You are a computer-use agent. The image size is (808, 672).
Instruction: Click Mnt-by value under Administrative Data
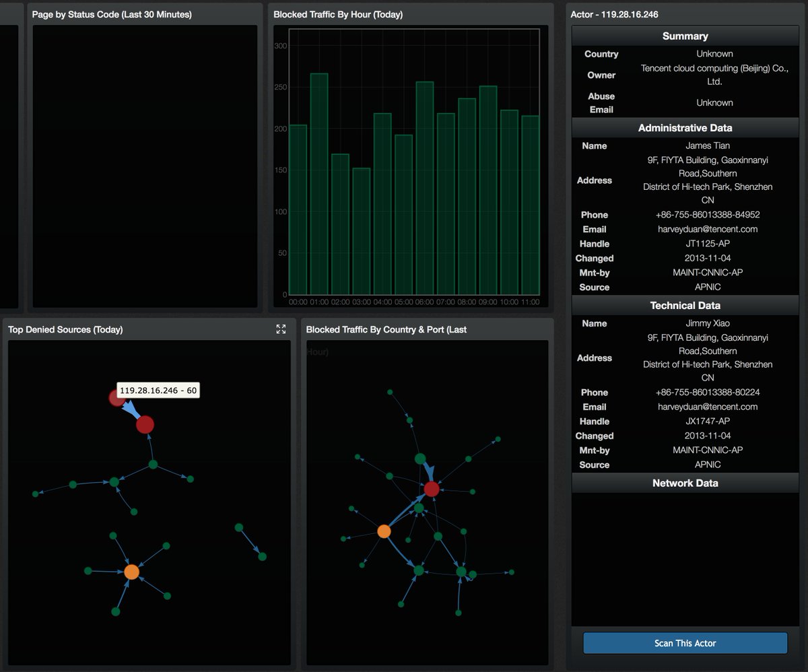[708, 273]
